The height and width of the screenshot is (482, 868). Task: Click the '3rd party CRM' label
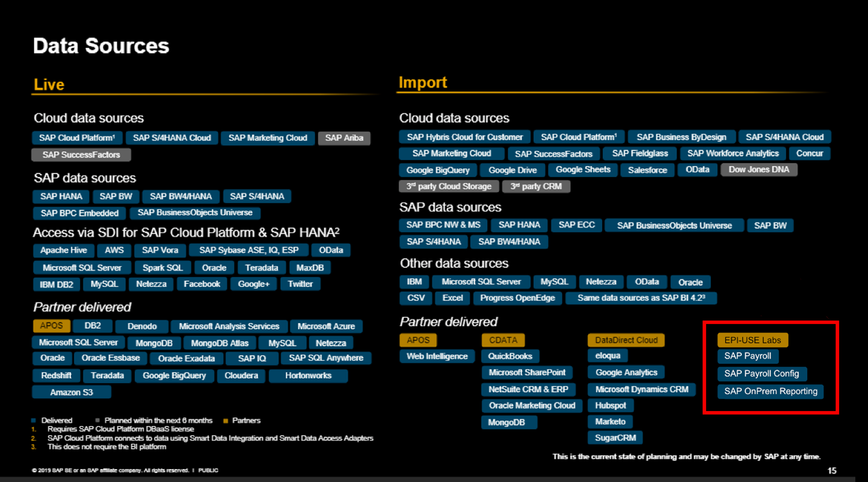536,187
